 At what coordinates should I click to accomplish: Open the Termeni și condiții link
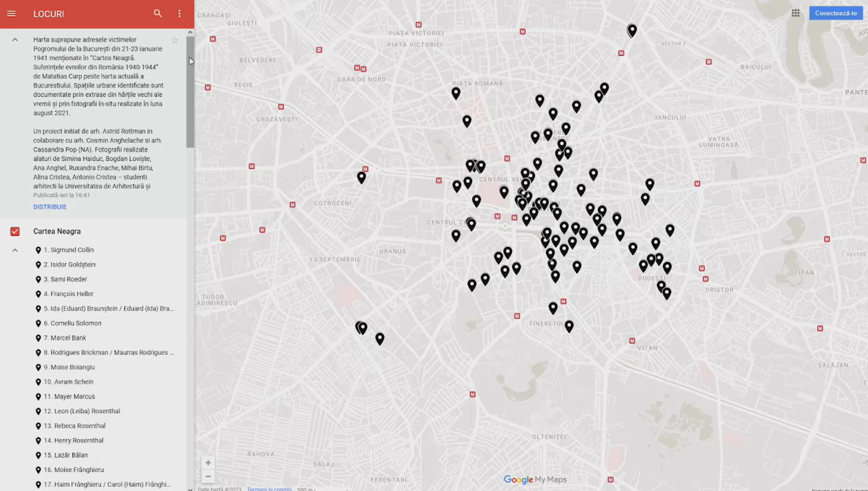(x=269, y=489)
